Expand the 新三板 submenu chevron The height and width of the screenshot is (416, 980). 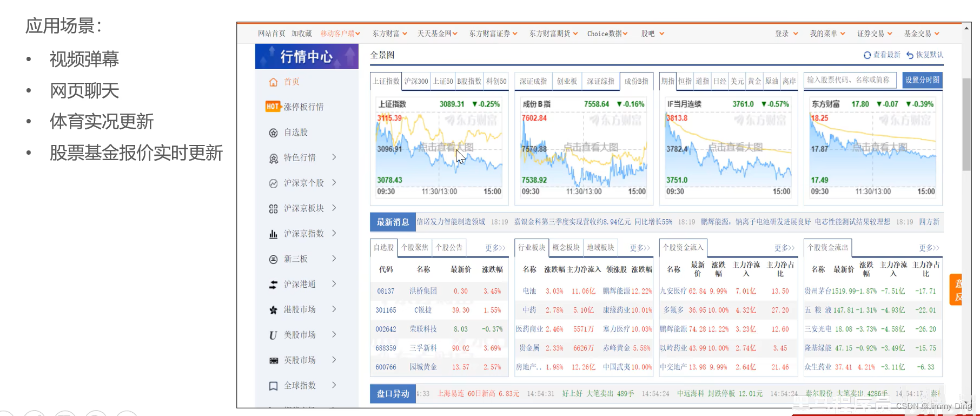point(334,259)
